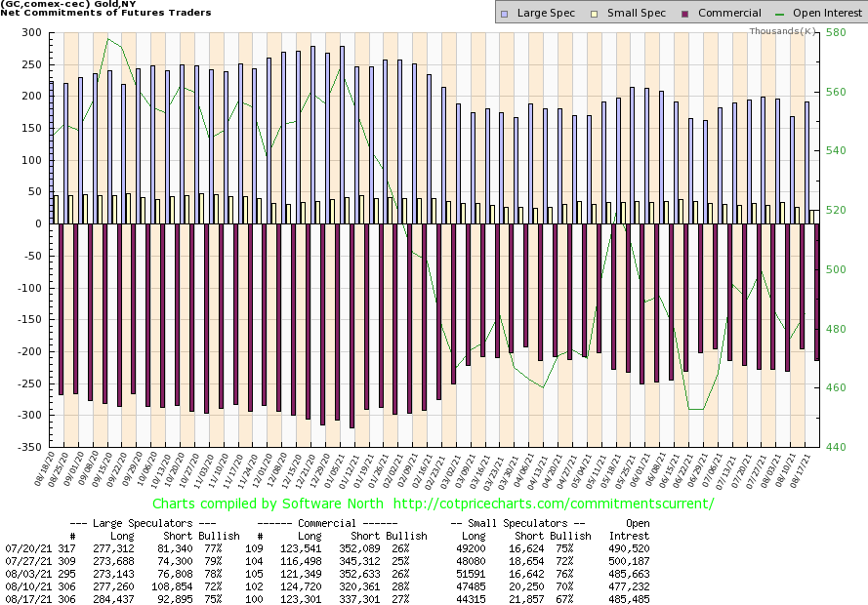Click the 300 tick on the left axis
This screenshot has width=868, height=605.
[x=30, y=33]
